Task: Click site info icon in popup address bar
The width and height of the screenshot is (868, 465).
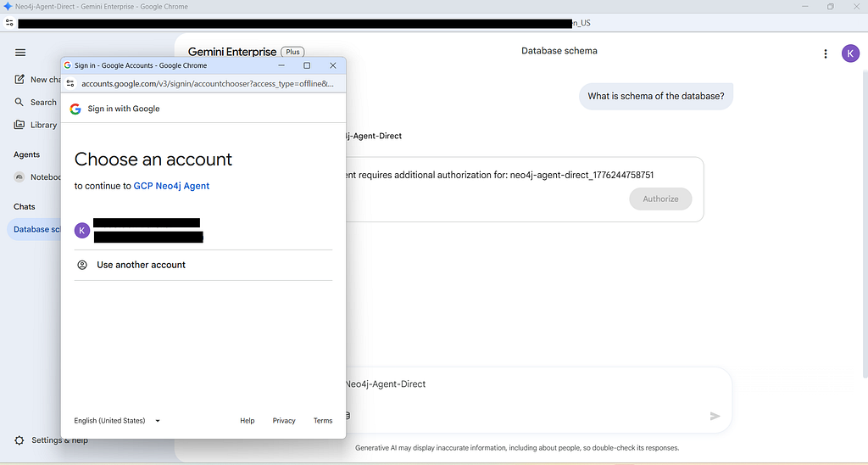Action: [71, 84]
